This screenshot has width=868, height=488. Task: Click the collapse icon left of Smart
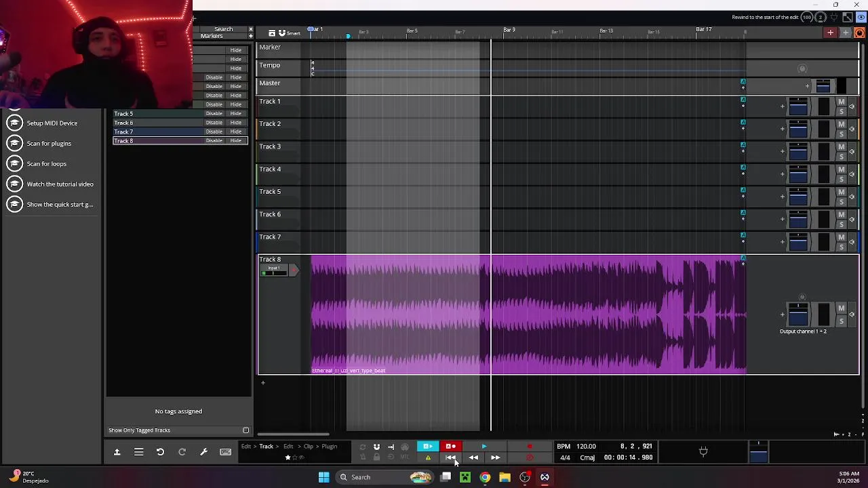[272, 33]
